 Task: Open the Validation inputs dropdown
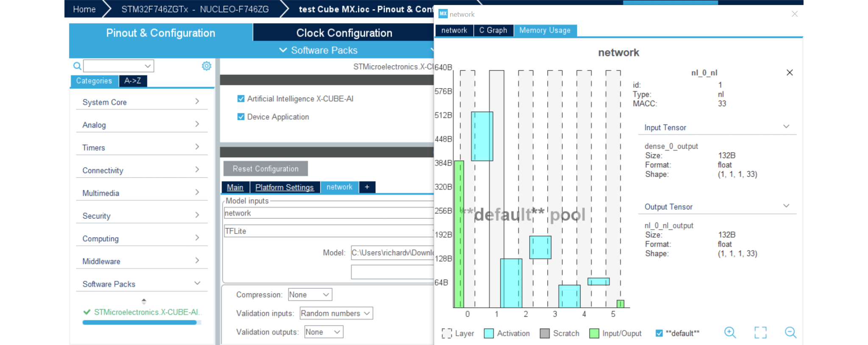[336, 313]
